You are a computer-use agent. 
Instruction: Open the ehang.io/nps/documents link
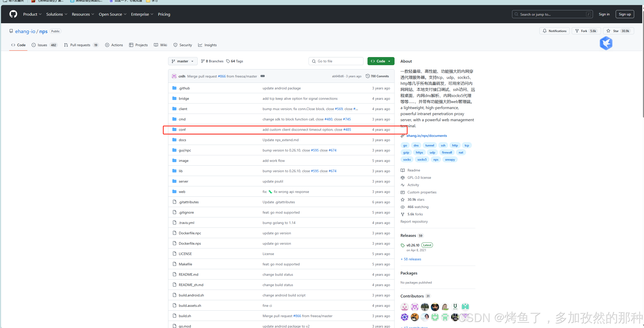click(x=427, y=136)
